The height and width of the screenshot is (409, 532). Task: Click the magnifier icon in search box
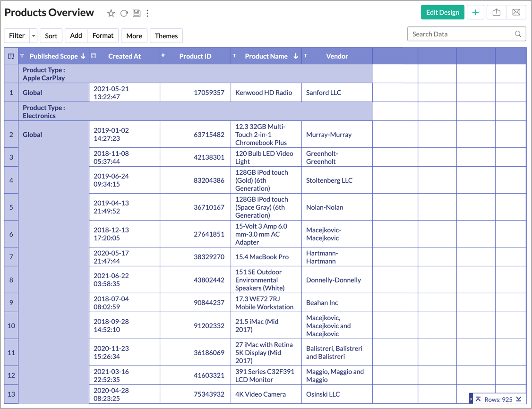tap(518, 34)
